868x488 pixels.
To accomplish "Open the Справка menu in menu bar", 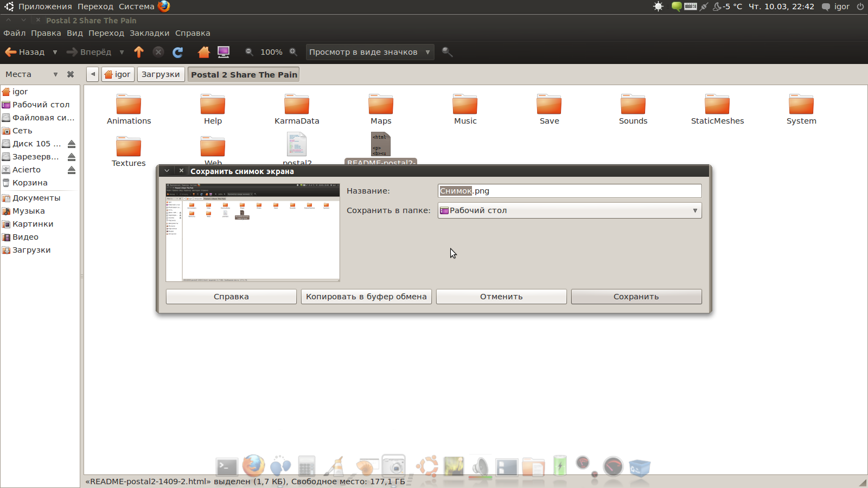I will 193,33.
